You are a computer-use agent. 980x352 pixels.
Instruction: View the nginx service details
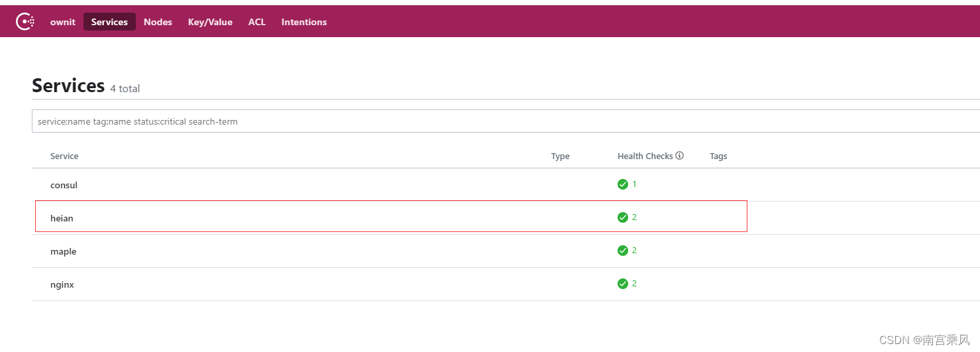pos(62,284)
